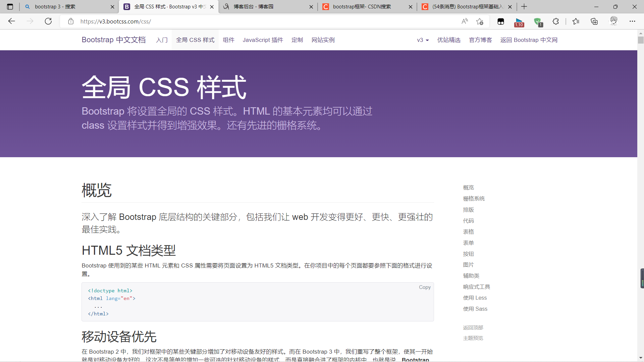
Task: Switch to the 博客后台 - 博客园 tab
Action: [265, 7]
